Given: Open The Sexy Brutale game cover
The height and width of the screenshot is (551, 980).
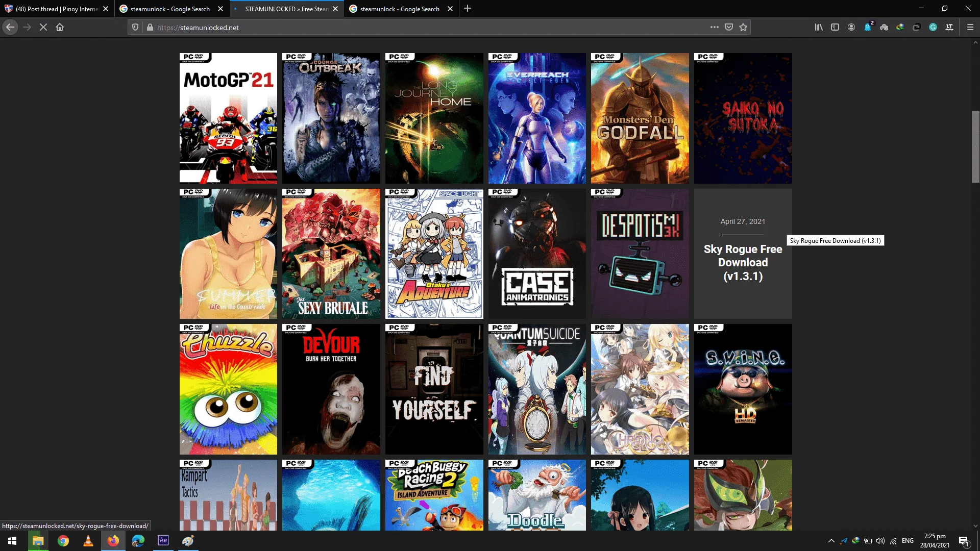Looking at the screenshot, I should [331, 254].
